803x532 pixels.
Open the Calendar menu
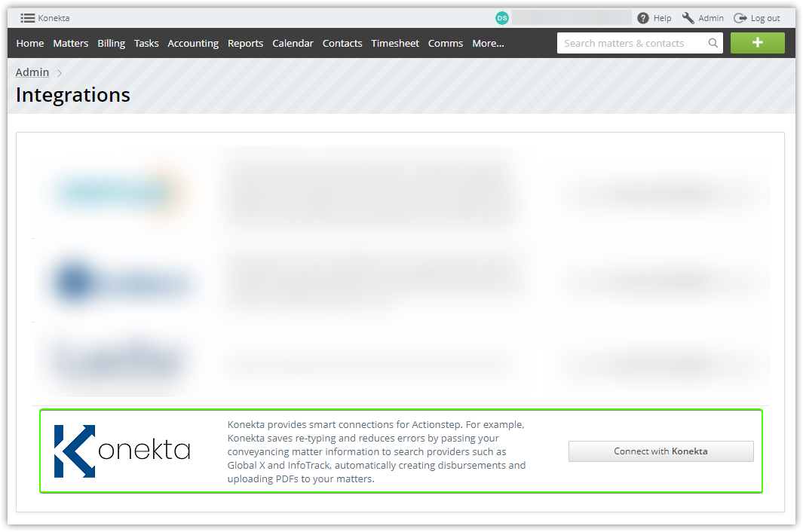293,44
